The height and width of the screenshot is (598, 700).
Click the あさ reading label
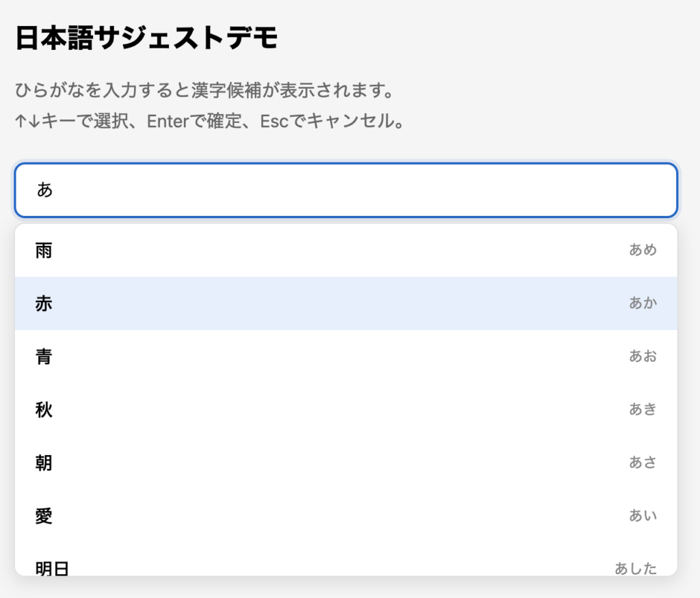click(x=643, y=463)
